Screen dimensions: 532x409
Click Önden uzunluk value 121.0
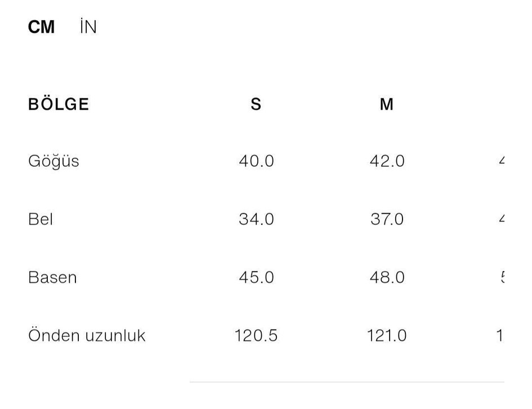[387, 336]
